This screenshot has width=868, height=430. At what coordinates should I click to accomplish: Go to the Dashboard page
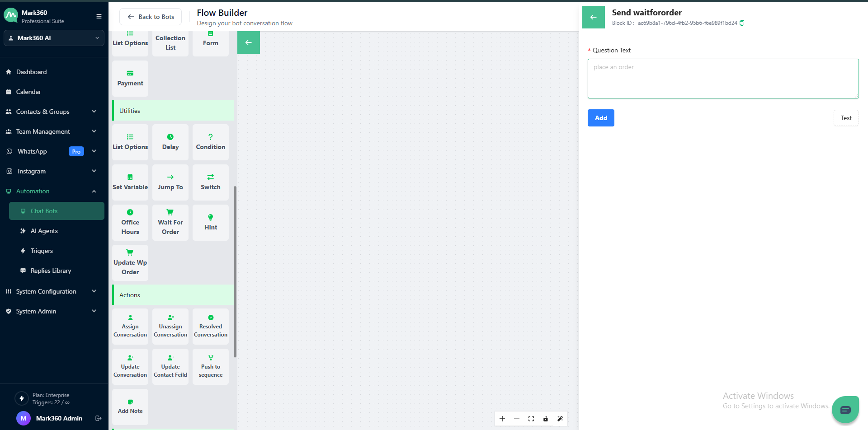pos(32,72)
